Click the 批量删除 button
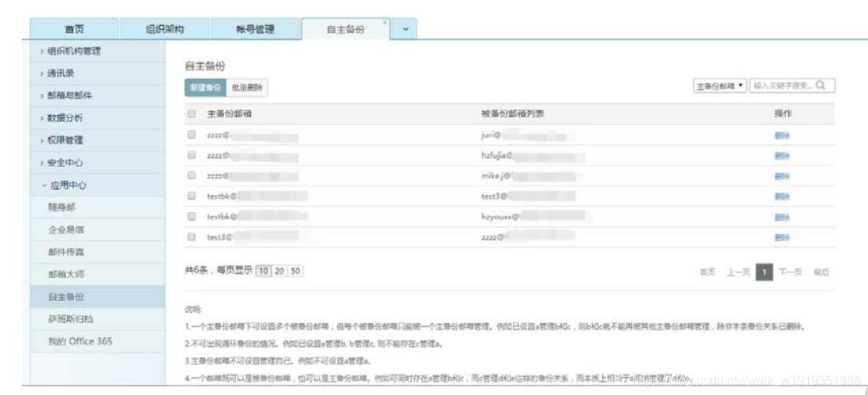Viewport: 868px width, 395px height. pos(247,88)
